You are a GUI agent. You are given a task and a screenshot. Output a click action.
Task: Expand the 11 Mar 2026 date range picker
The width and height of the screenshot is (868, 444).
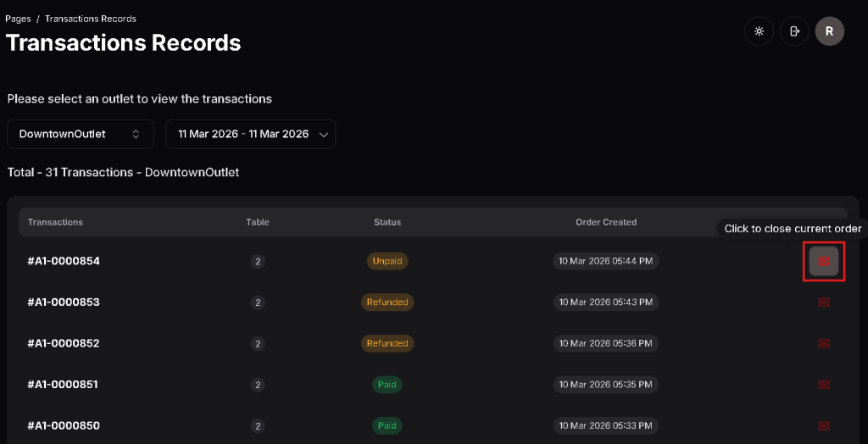[x=251, y=134]
